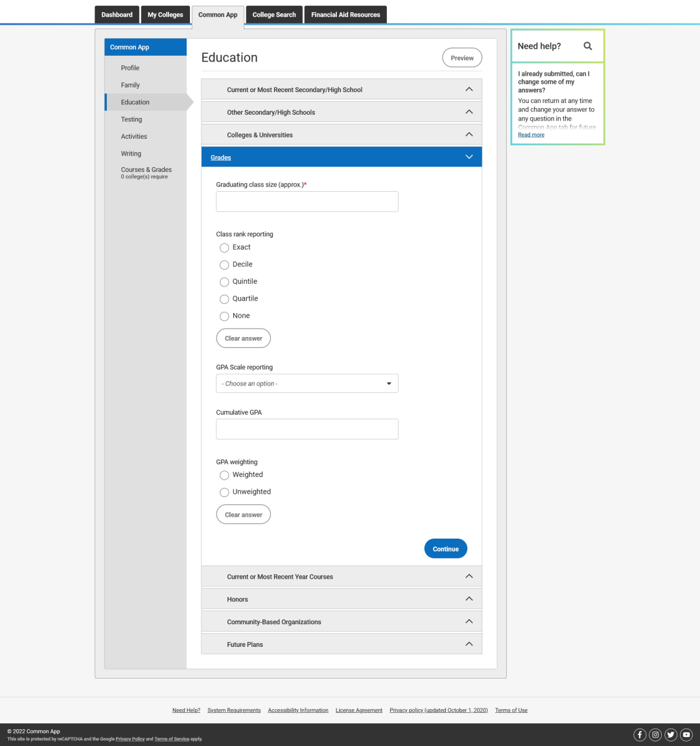700x746 pixels.
Task: Open Google Privacy Policy link in footer
Action: click(x=130, y=739)
